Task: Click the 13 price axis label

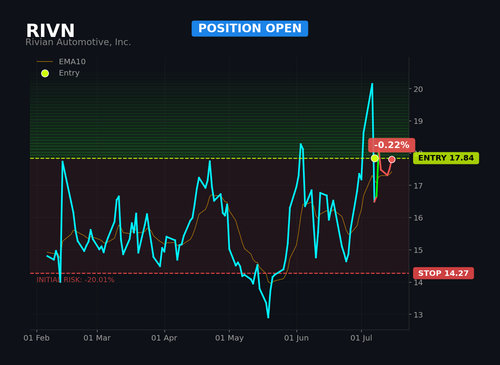Action: pyautogui.click(x=418, y=315)
